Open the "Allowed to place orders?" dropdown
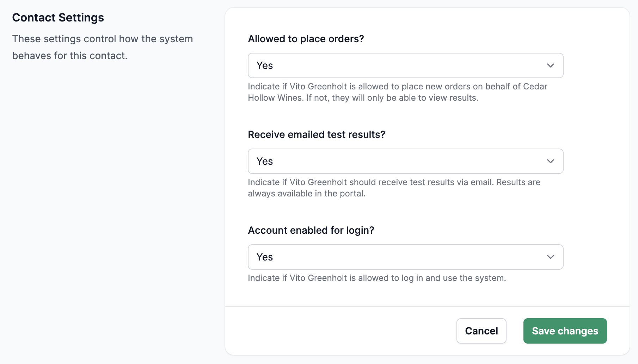This screenshot has height=364, width=638. click(x=405, y=65)
